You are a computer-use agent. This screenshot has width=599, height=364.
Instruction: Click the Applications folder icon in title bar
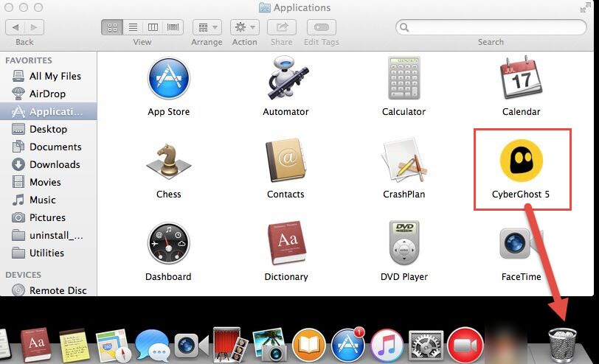pos(264,7)
